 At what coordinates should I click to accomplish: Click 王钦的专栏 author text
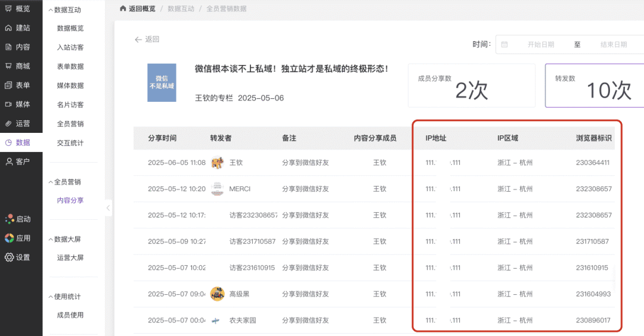tap(213, 98)
